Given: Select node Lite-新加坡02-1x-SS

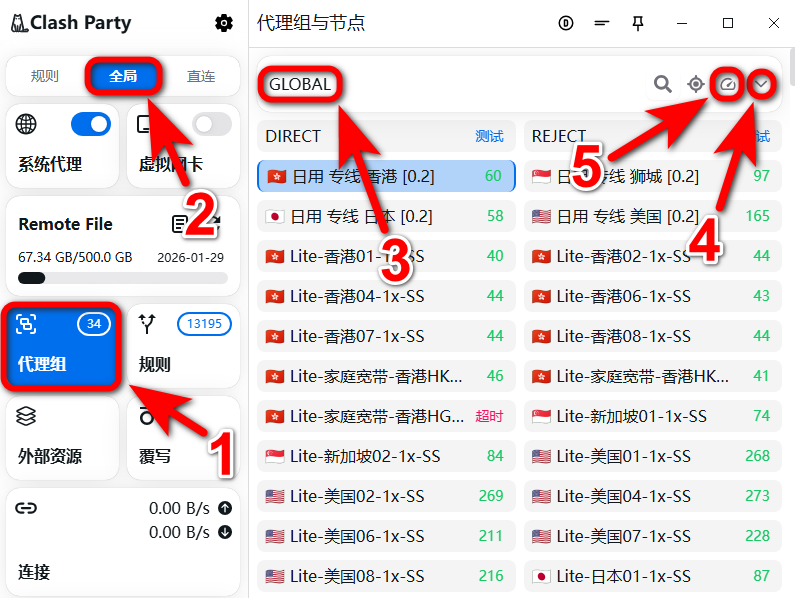Looking at the screenshot, I should click(386, 456).
